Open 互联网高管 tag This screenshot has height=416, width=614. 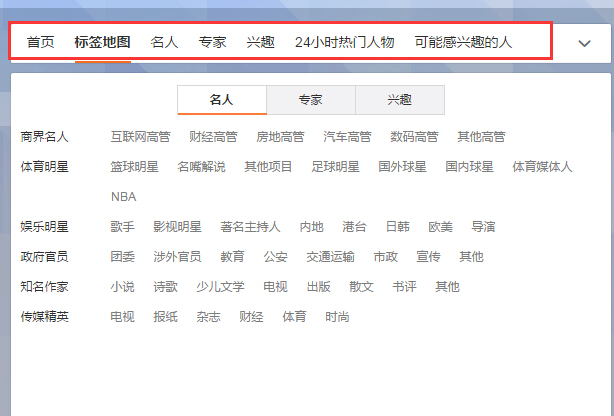click(x=141, y=137)
